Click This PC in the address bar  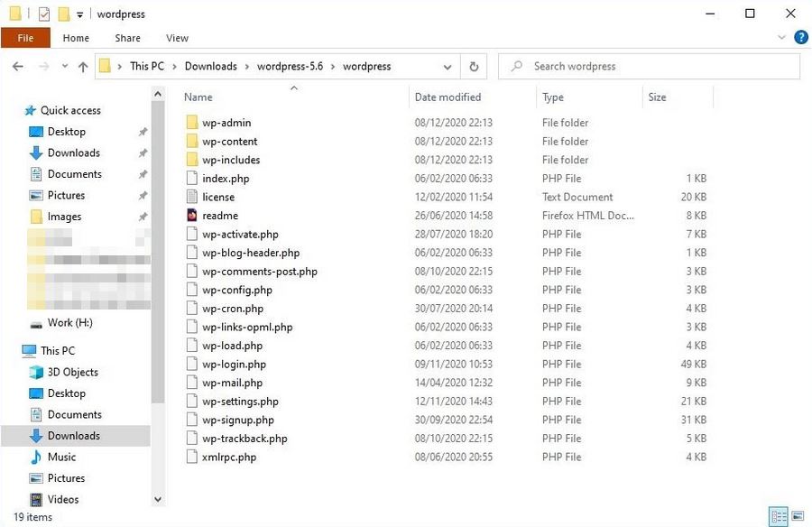pos(146,67)
